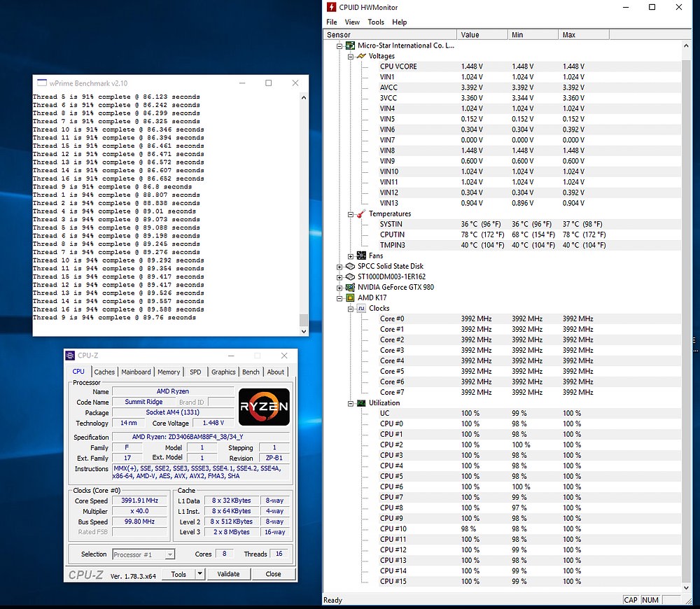Click the wPrime scrollbar down arrow
This screenshot has width=700, height=609.
pyautogui.click(x=304, y=331)
